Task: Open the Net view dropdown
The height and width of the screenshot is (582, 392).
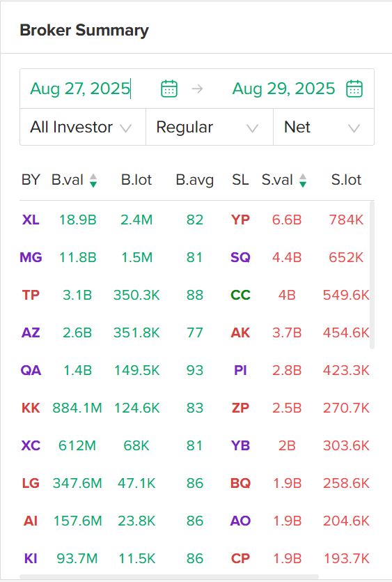Action: (x=323, y=127)
